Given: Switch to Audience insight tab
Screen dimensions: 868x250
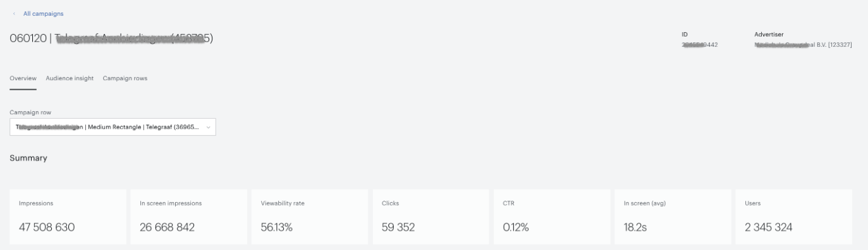Looking at the screenshot, I should click(x=70, y=78).
